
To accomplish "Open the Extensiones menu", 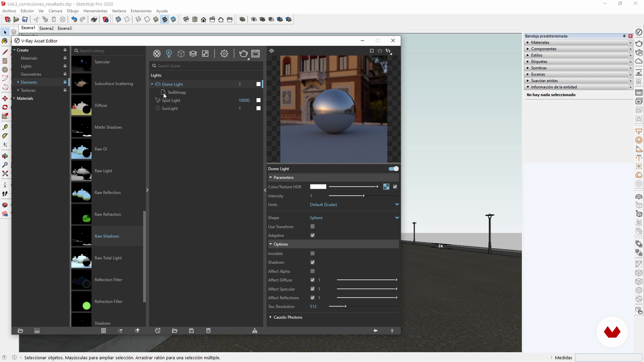I will point(141,11).
